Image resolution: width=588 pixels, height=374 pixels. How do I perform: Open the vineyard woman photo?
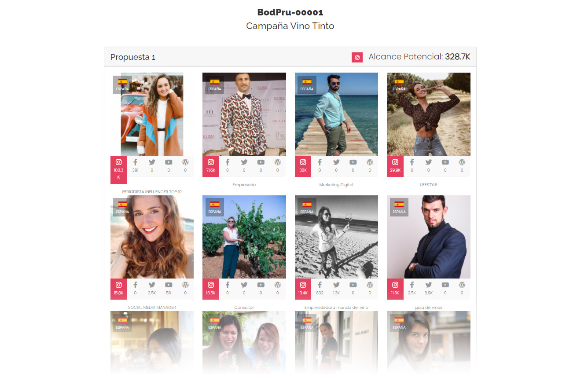244,237
